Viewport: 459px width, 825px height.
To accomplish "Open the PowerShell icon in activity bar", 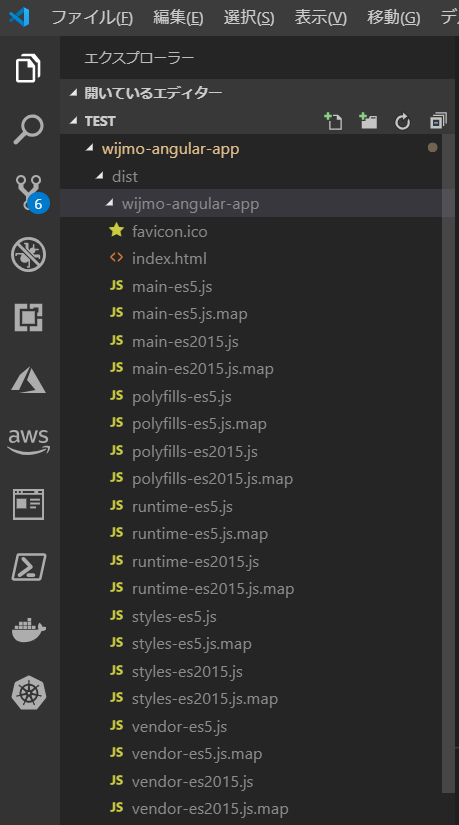I will (28, 567).
